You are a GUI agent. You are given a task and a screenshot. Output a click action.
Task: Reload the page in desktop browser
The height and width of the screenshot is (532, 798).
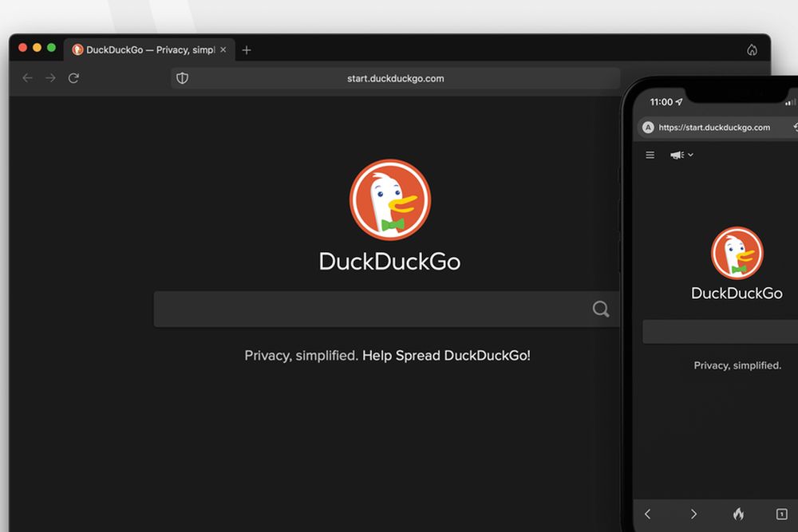[x=73, y=78]
